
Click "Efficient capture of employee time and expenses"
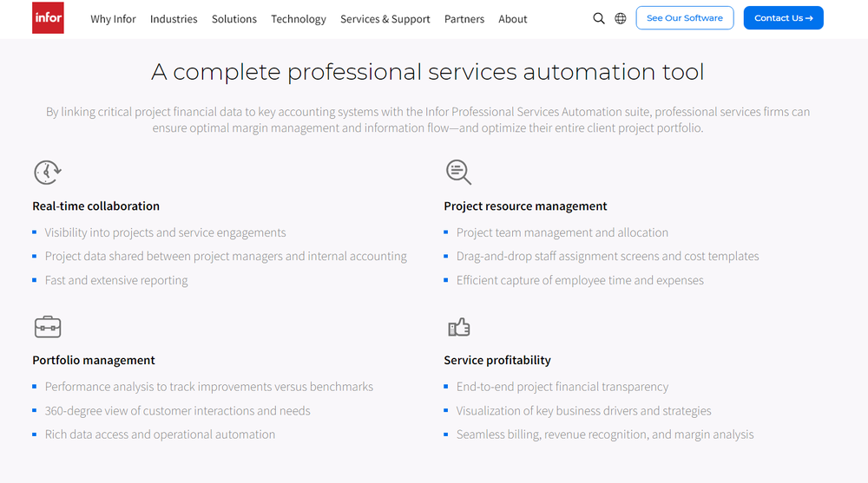pos(580,280)
